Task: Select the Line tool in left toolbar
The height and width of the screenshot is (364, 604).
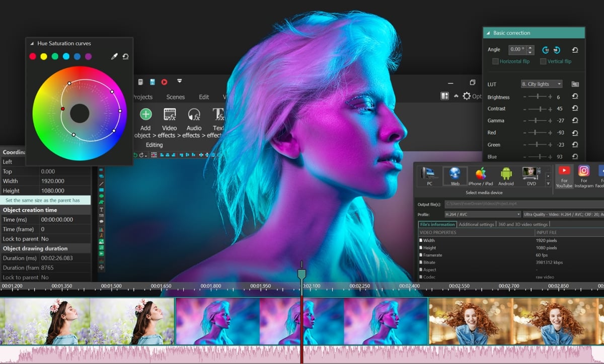Action: point(101,184)
